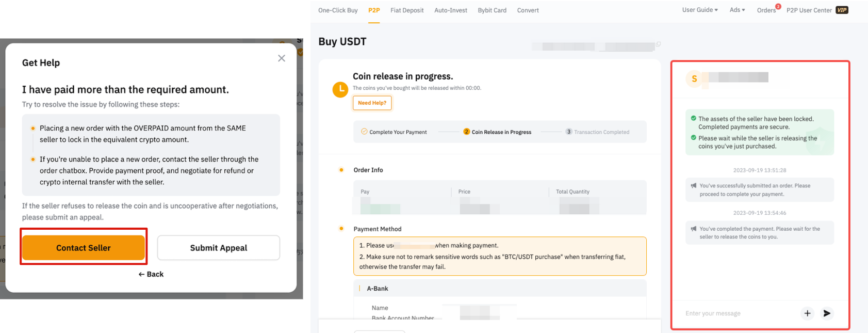868x333 pixels.
Task: Click the VIP badge icon
Action: pyautogui.click(x=842, y=10)
